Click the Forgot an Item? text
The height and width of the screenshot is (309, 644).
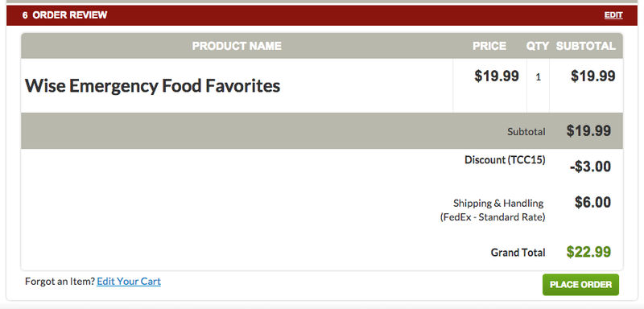pyautogui.click(x=60, y=282)
